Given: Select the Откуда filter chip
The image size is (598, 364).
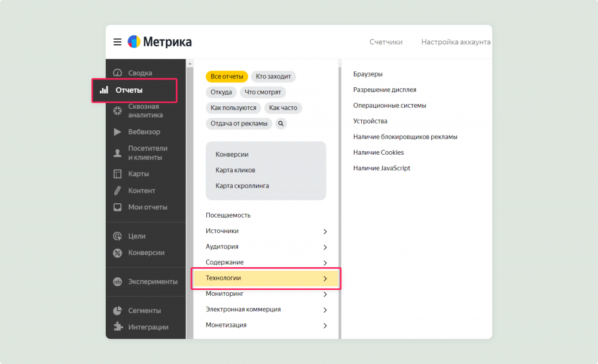Looking at the screenshot, I should (x=221, y=92).
